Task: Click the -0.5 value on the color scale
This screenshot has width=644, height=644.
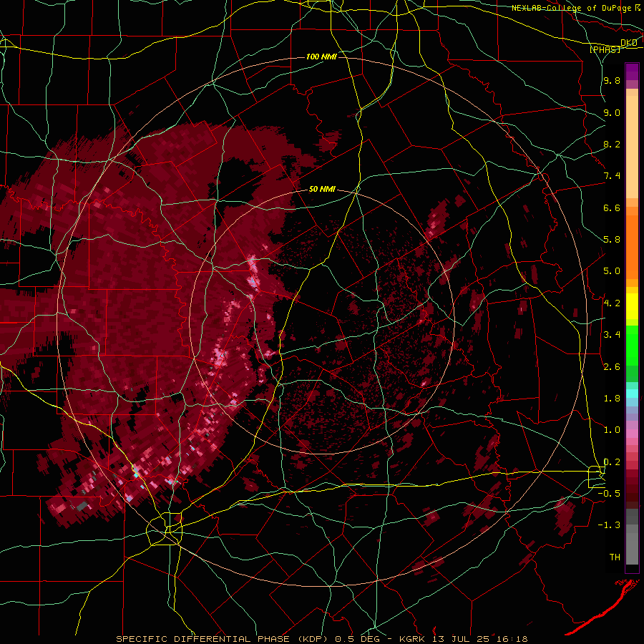Action: (609, 494)
